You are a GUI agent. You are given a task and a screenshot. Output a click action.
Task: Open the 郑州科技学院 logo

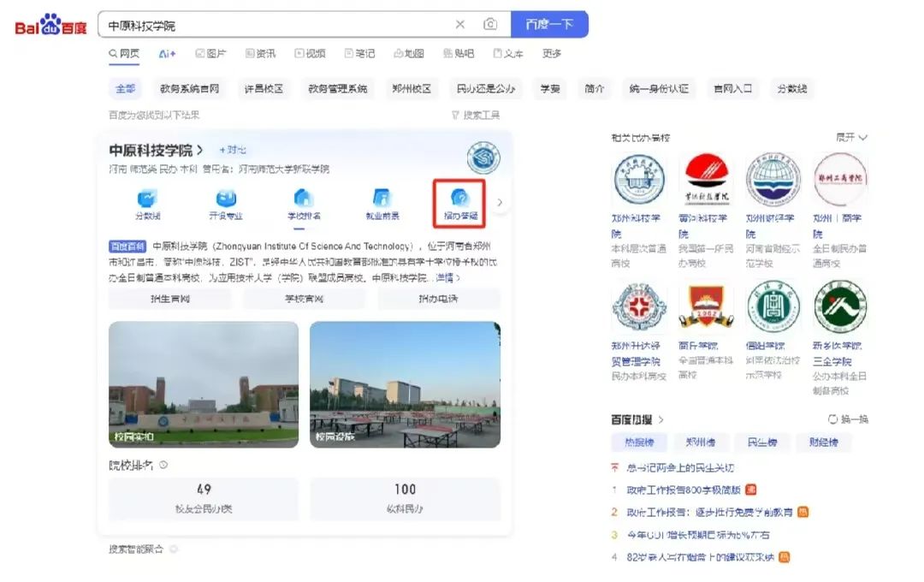tap(639, 179)
